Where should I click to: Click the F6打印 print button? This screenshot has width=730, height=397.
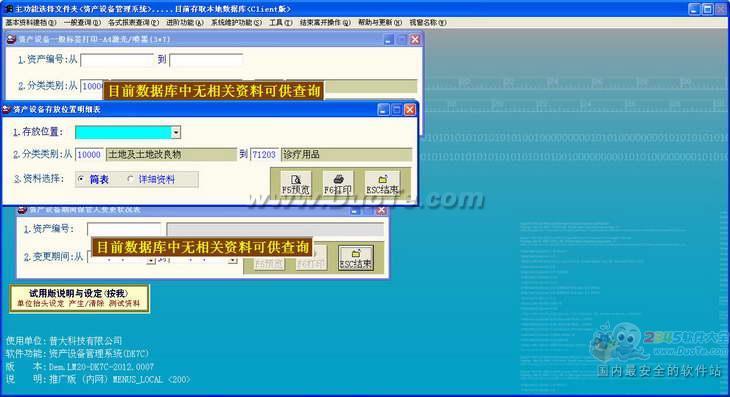point(338,184)
